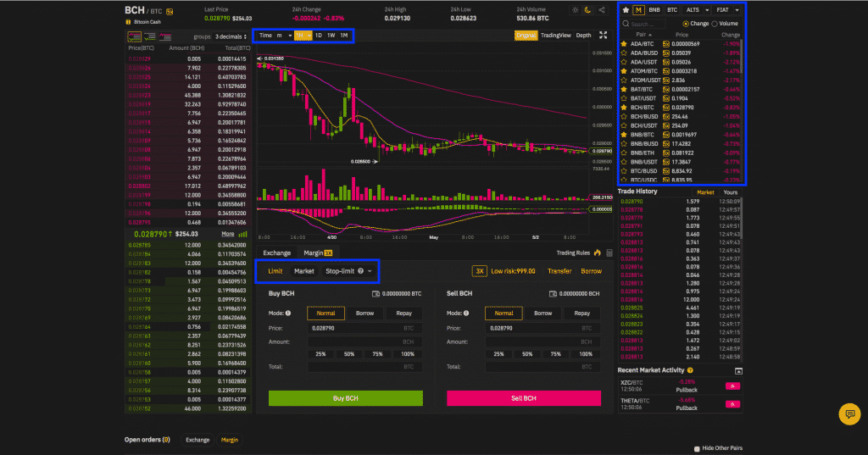Open the share icon in header
The image size is (868, 455).
(x=602, y=10)
